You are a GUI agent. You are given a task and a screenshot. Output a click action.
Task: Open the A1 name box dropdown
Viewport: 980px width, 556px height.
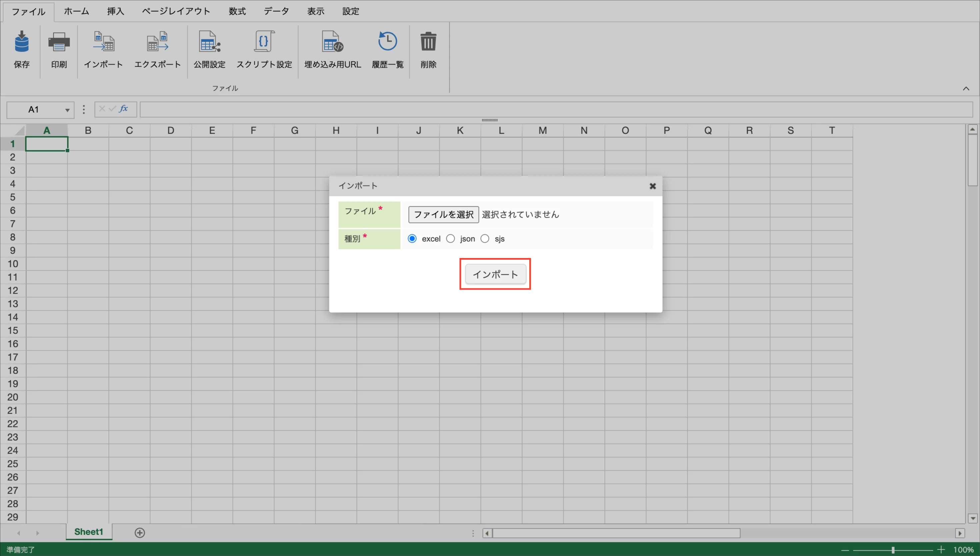(67, 110)
